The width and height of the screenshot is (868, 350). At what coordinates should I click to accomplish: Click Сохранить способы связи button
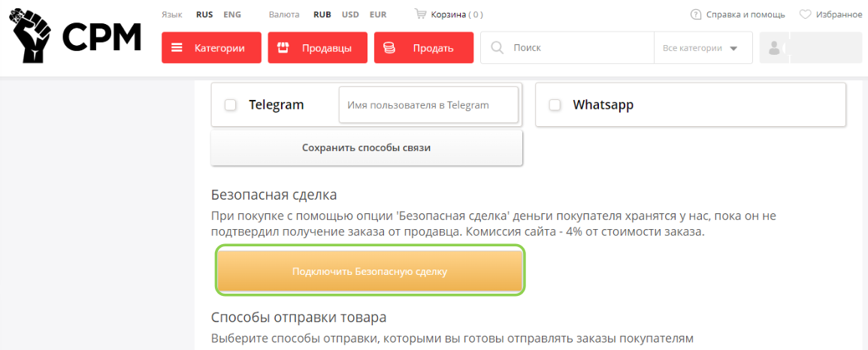[367, 148]
